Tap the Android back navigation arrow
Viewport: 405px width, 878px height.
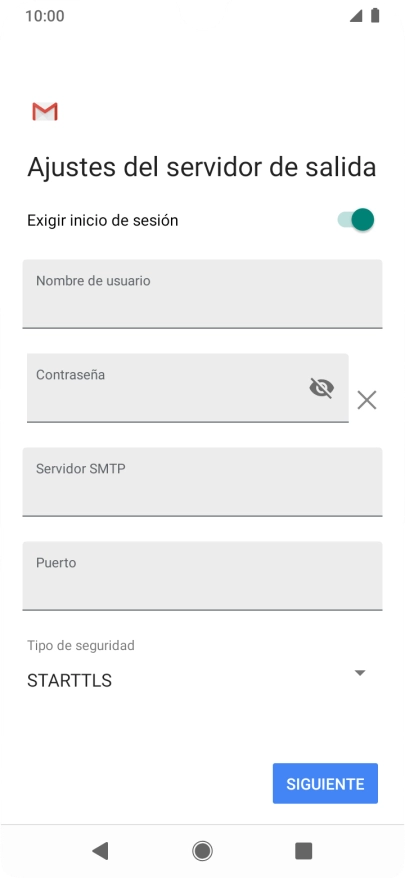pyautogui.click(x=100, y=851)
